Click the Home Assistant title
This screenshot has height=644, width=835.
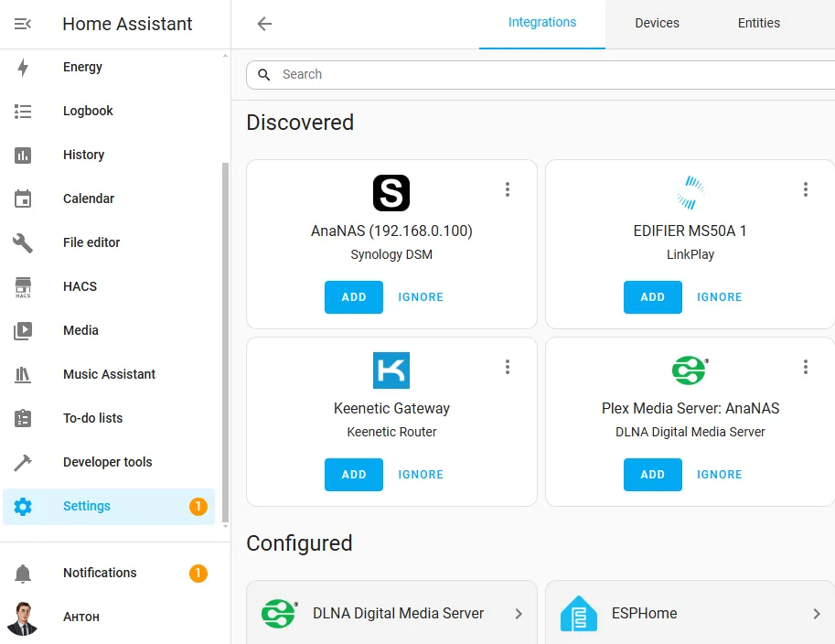pyautogui.click(x=127, y=24)
